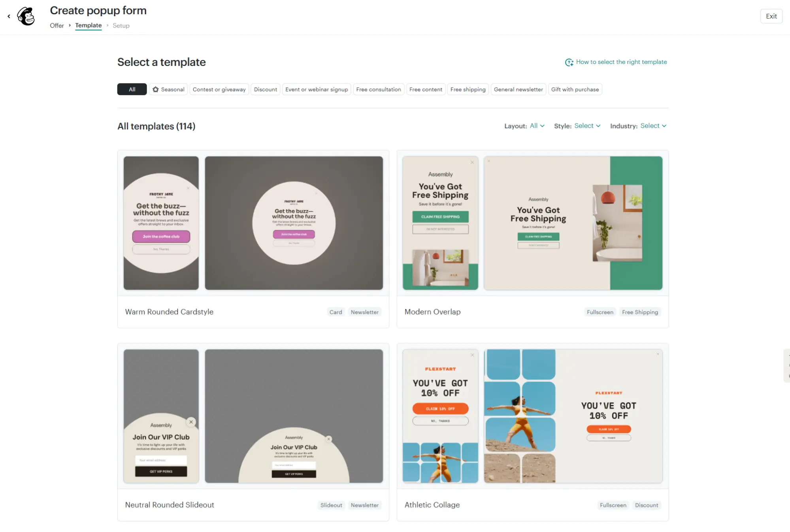Open the Industry Select dropdown
790x532 pixels.
coord(653,126)
